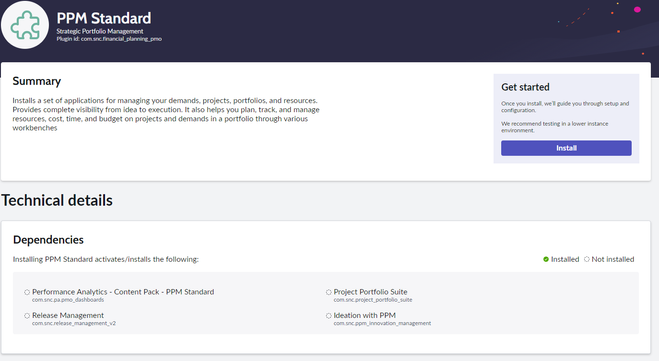Click Plugin id com.snc.financial_planning_pmo text
659x361 pixels.
109,39
